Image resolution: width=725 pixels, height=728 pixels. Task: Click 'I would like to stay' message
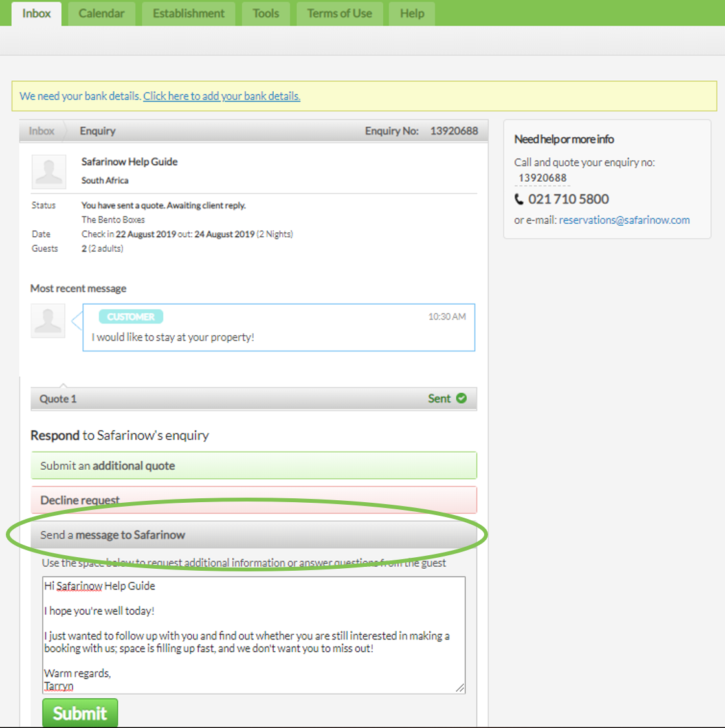click(x=173, y=337)
